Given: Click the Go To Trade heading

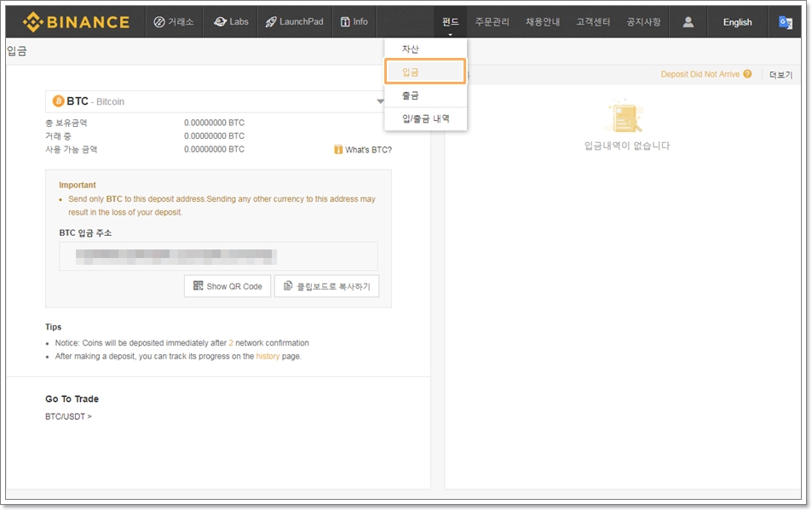Looking at the screenshot, I should [72, 398].
